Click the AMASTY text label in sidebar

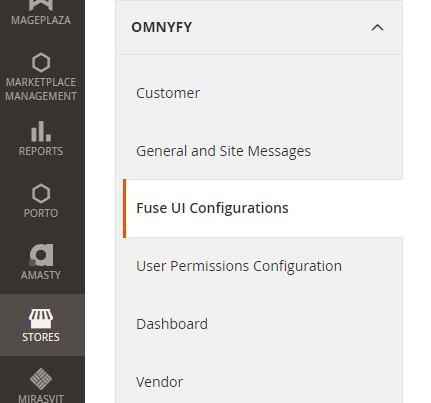pos(41,275)
